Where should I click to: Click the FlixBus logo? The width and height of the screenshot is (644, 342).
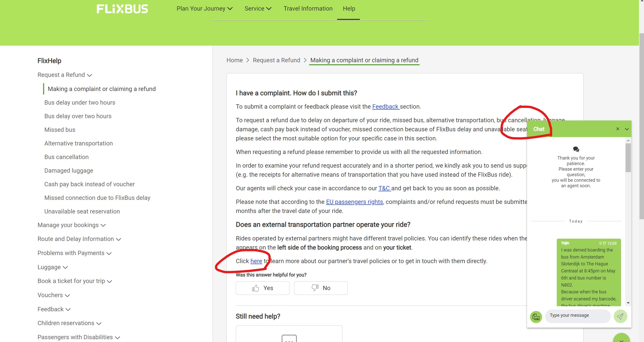122,9
